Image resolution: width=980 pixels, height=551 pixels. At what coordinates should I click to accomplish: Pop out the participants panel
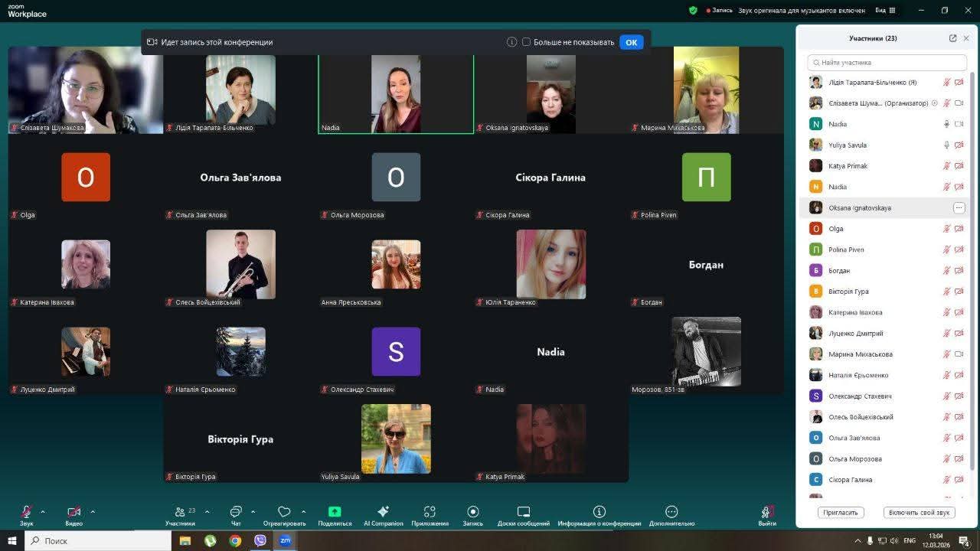952,38
